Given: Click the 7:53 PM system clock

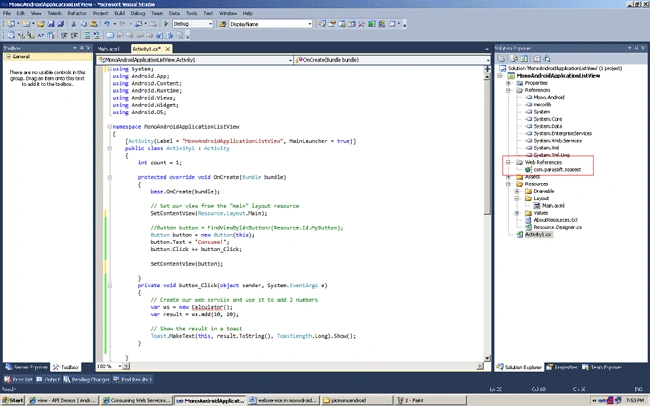Looking at the screenshot, I should [x=634, y=400].
